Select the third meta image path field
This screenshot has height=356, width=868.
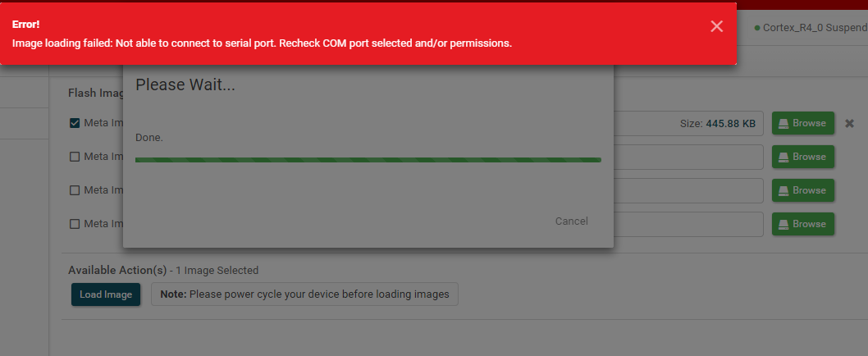pyautogui.click(x=688, y=191)
